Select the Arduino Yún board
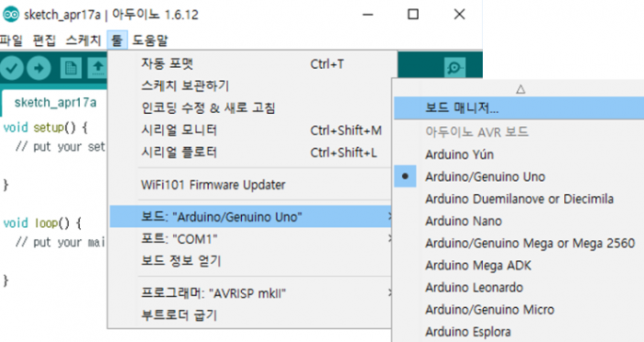This screenshot has width=644, height=342. point(519,154)
